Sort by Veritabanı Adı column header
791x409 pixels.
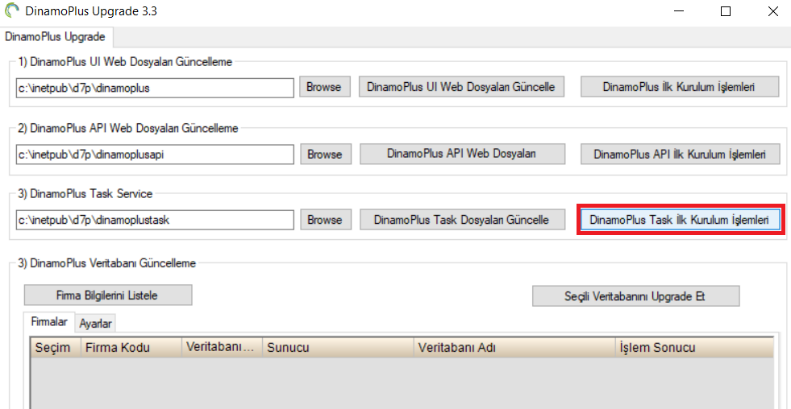pos(515,347)
